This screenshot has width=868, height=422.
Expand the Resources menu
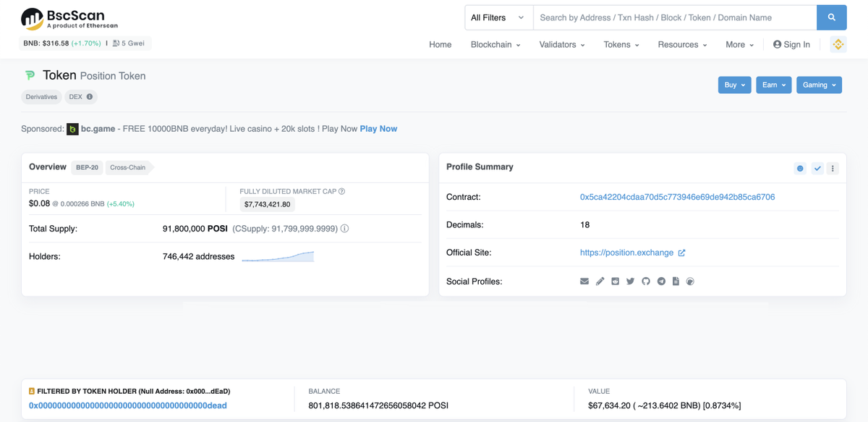(682, 44)
